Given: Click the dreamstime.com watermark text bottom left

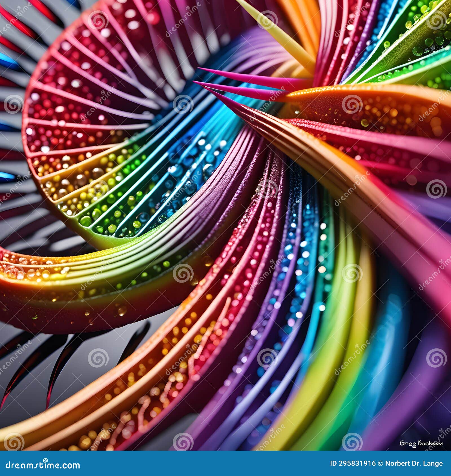Looking at the screenshot, I should tap(42, 466).
